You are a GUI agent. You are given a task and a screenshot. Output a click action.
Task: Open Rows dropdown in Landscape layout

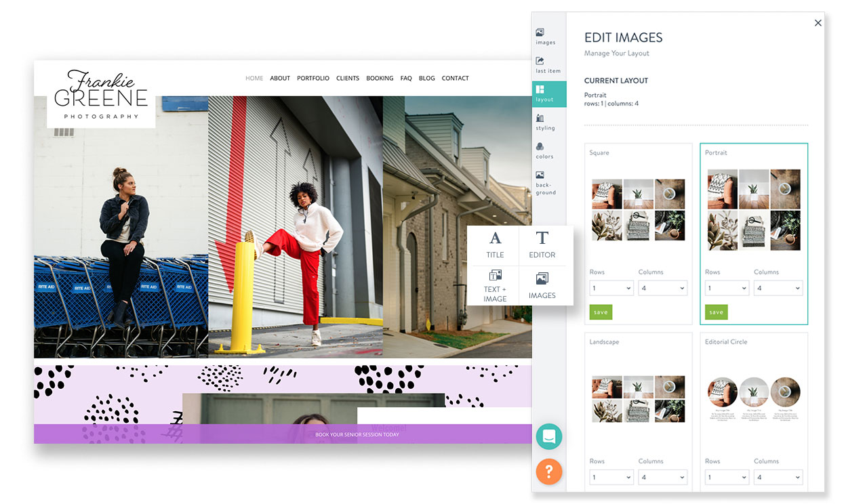coord(611,477)
